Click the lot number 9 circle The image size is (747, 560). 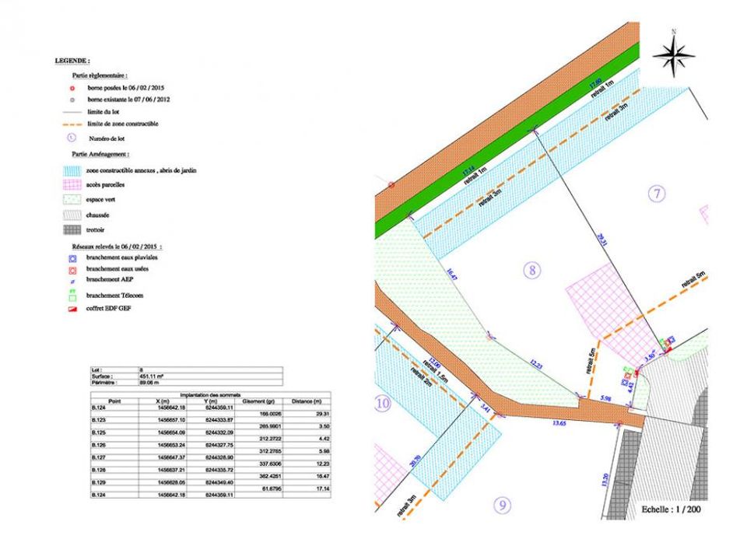(502, 505)
